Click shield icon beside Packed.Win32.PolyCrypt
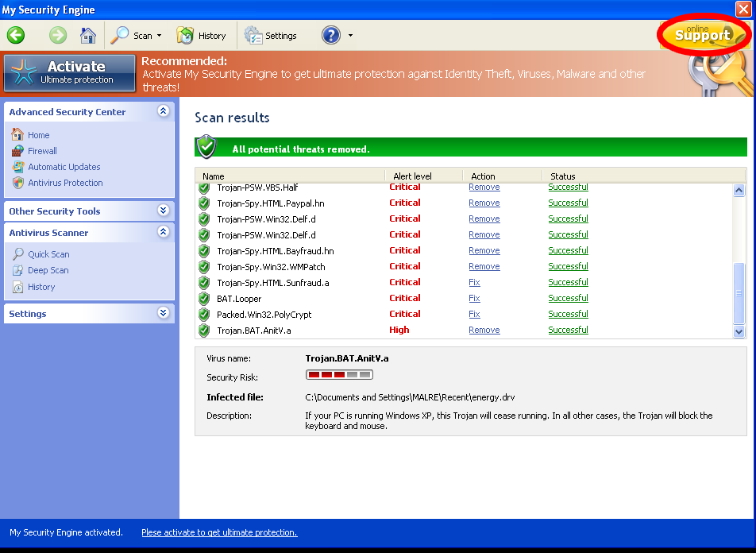 (x=204, y=315)
